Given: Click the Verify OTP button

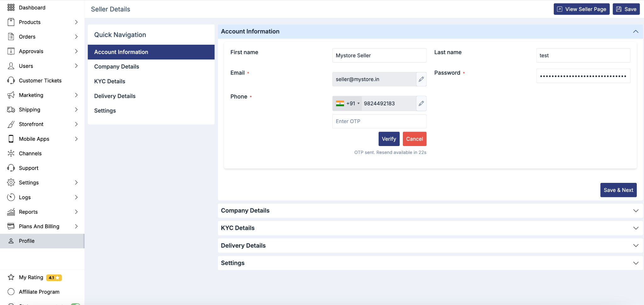Looking at the screenshot, I should (389, 139).
